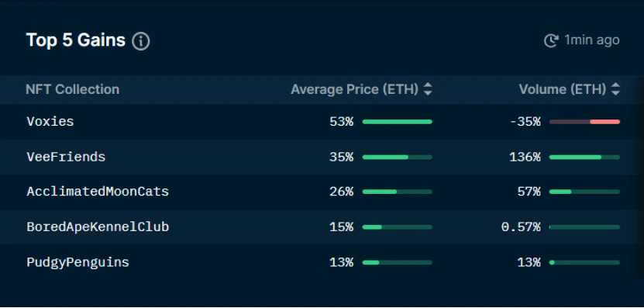
Task: Click the refresh clock icon near 1min ago
Action: 551,40
